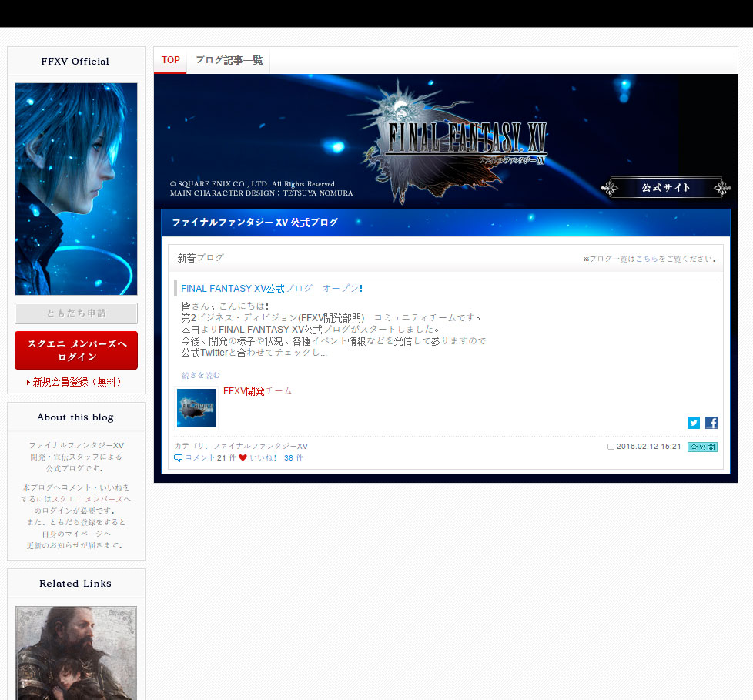Click the ともだち申請 button
The width and height of the screenshot is (753, 700).
tap(76, 313)
